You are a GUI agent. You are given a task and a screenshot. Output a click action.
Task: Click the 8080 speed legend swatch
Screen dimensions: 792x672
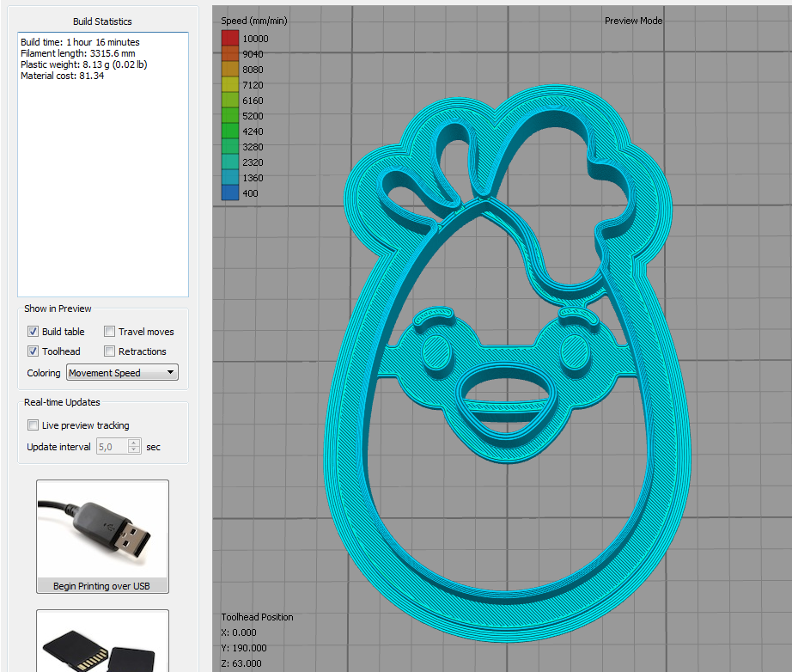(230, 69)
